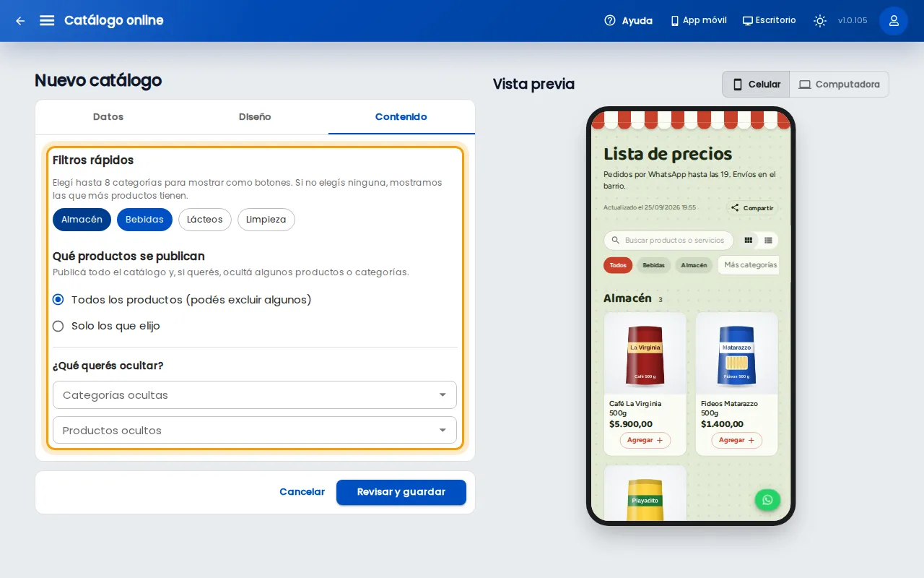Go back with the left arrow icon

pyautogui.click(x=20, y=21)
